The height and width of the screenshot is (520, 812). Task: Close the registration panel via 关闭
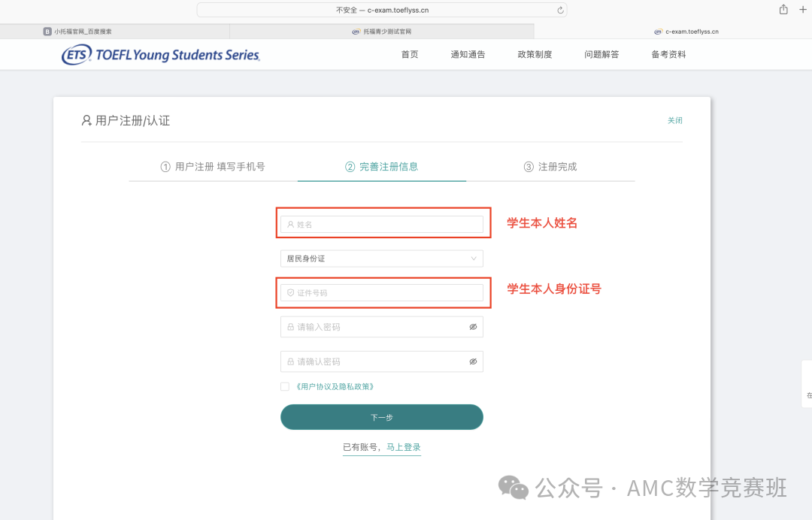674,120
